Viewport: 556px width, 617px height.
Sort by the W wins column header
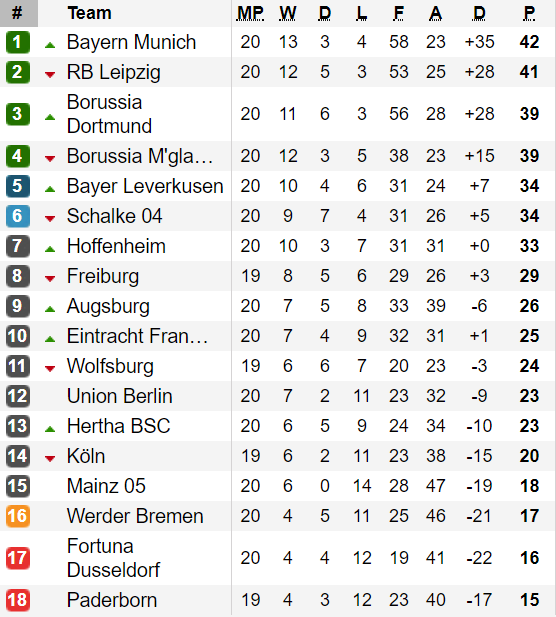(x=288, y=13)
